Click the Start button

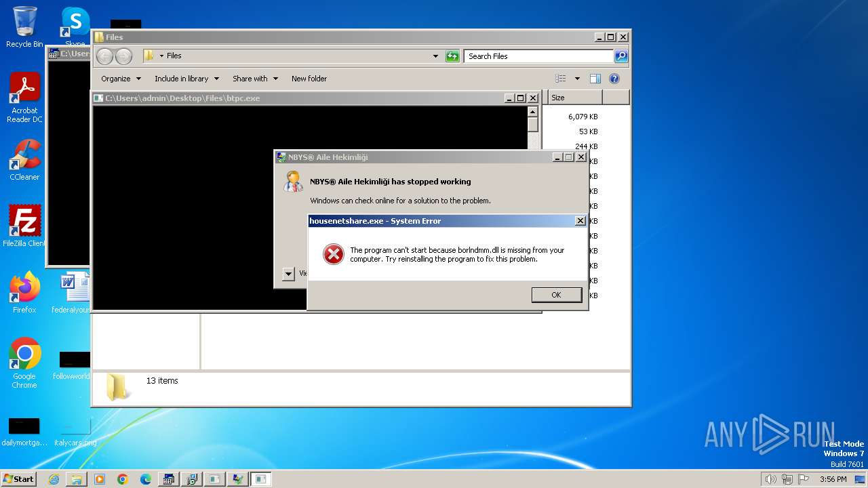19,479
